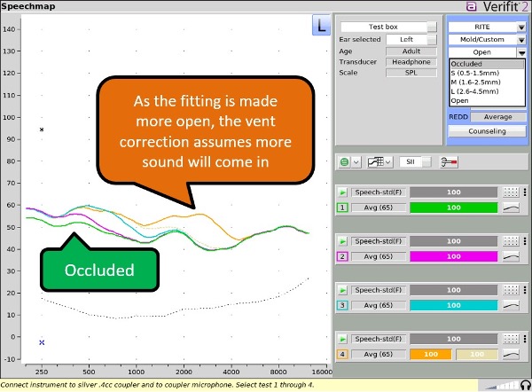Select Occluded in the venting list

click(x=487, y=64)
